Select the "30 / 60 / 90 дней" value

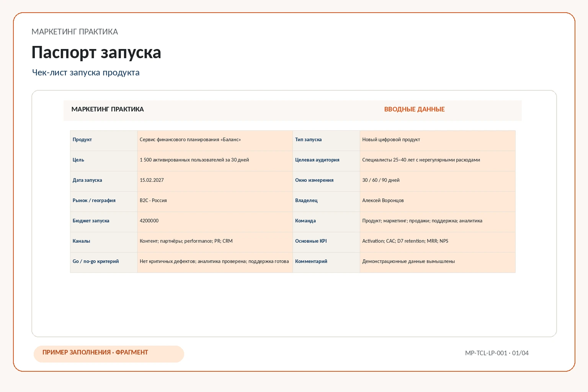pyautogui.click(x=438, y=181)
